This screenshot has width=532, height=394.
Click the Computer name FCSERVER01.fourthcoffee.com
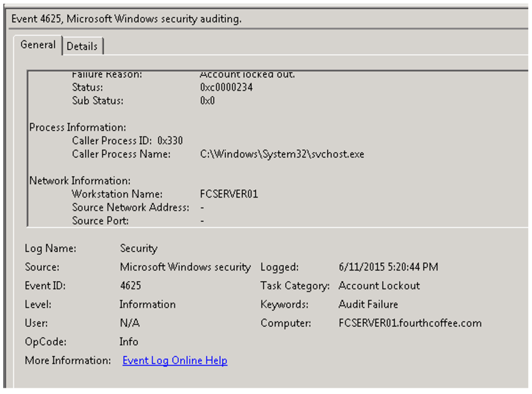(409, 323)
